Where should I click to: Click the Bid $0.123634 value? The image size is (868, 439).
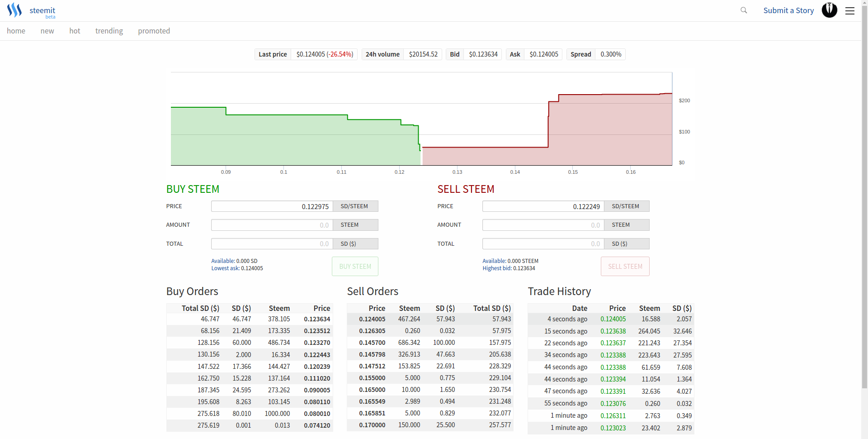483,54
